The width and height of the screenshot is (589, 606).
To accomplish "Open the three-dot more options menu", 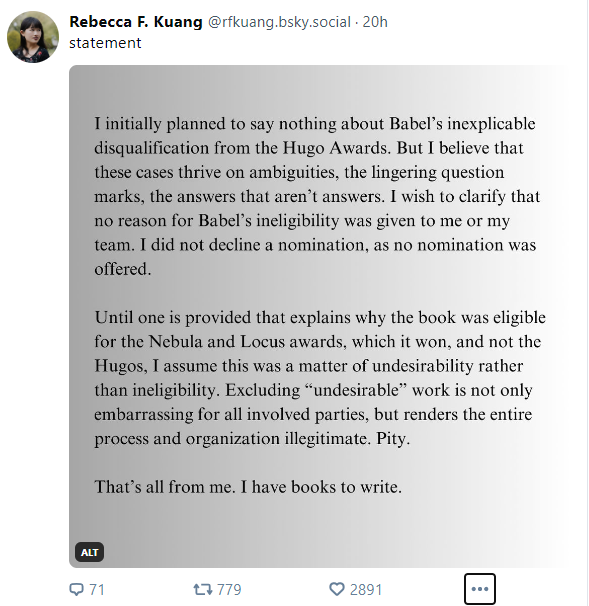I will point(480,589).
